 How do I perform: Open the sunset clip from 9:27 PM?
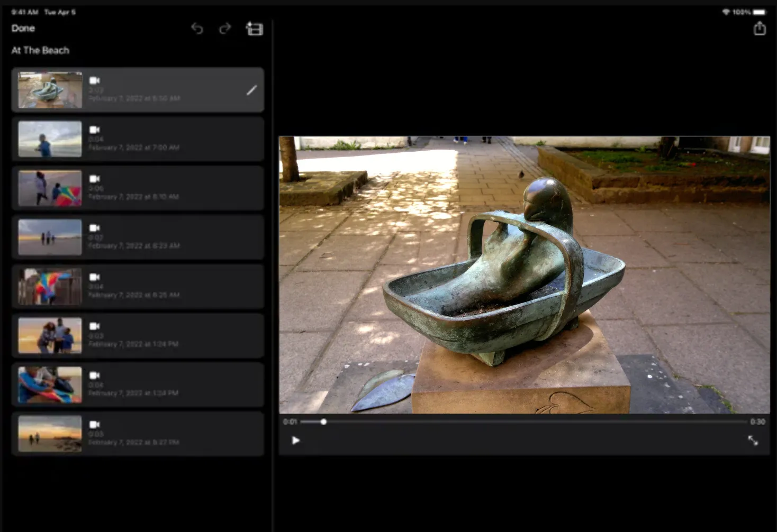138,434
